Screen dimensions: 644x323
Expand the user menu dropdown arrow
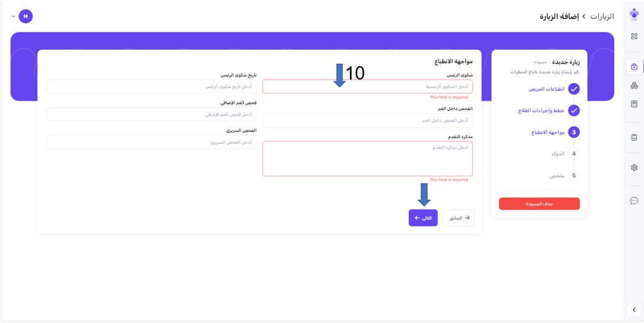click(x=13, y=16)
